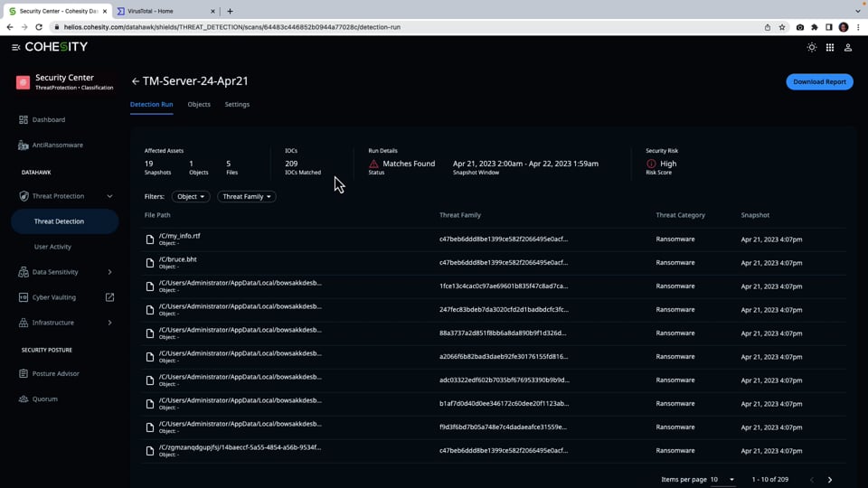Open the apps grid icon

[x=830, y=48]
